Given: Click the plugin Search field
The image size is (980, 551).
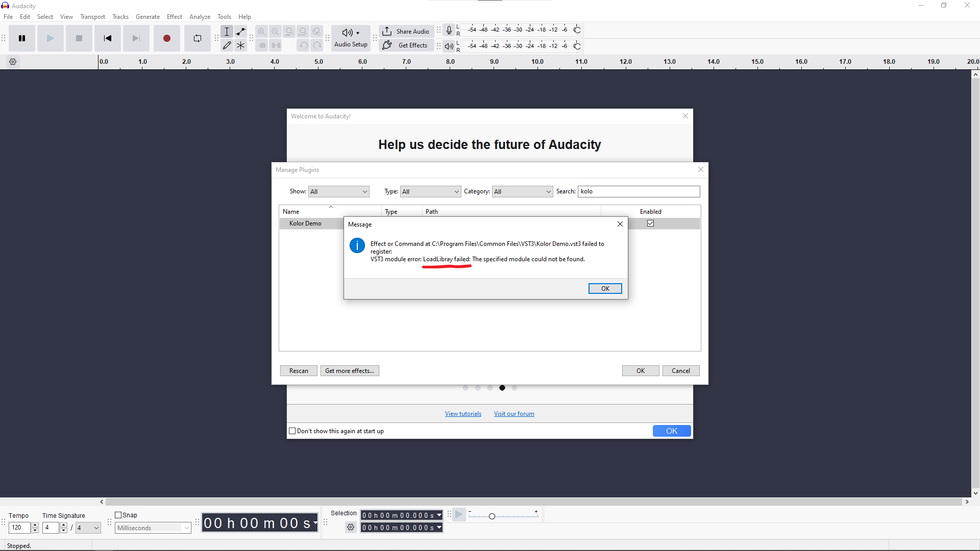Looking at the screenshot, I should [x=639, y=191].
